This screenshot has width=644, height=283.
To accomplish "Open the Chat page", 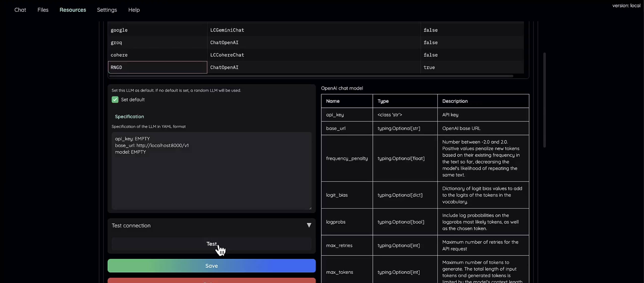I will pyautogui.click(x=20, y=10).
